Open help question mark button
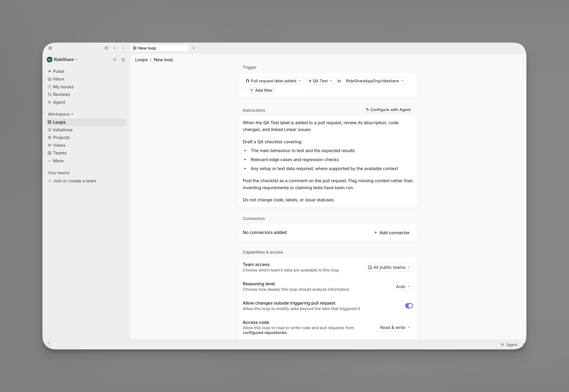This screenshot has height=392, width=569. click(x=48, y=344)
